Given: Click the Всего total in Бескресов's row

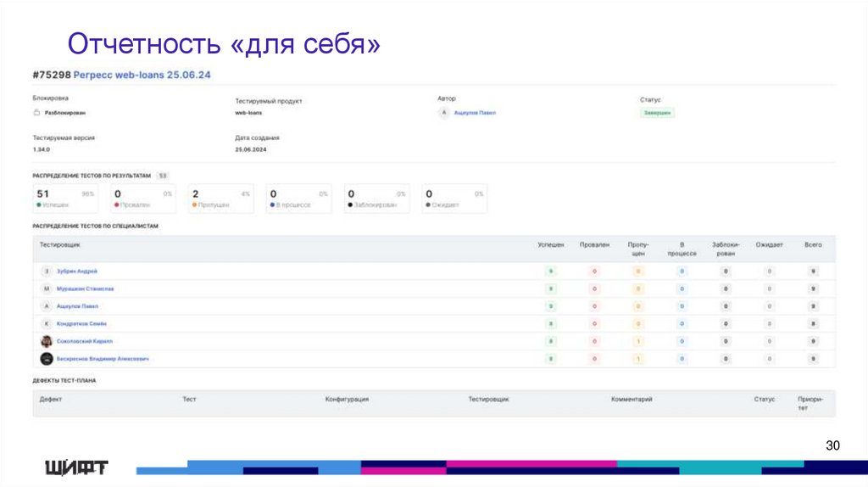Looking at the screenshot, I should [x=813, y=359].
